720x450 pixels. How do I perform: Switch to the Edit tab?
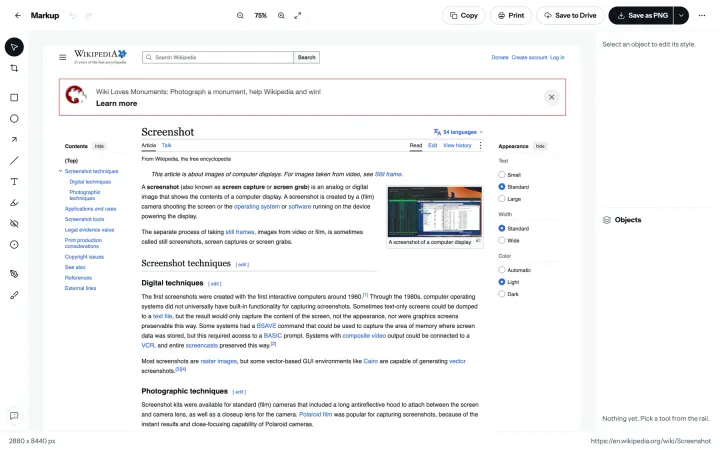(x=433, y=145)
